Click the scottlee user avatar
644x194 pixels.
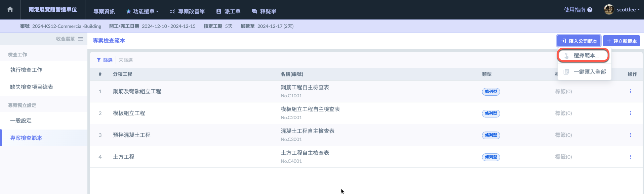[x=609, y=9]
